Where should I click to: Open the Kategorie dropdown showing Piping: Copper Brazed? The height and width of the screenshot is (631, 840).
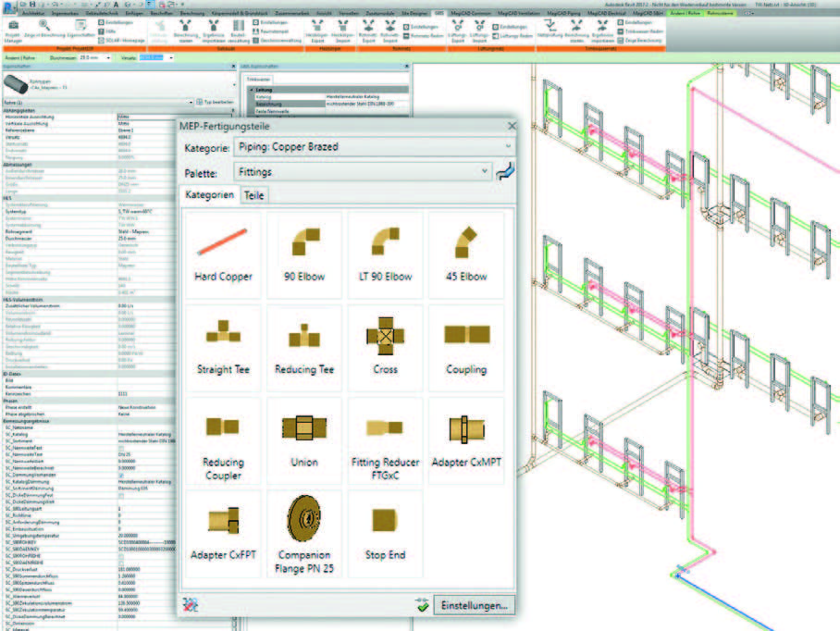(374, 146)
